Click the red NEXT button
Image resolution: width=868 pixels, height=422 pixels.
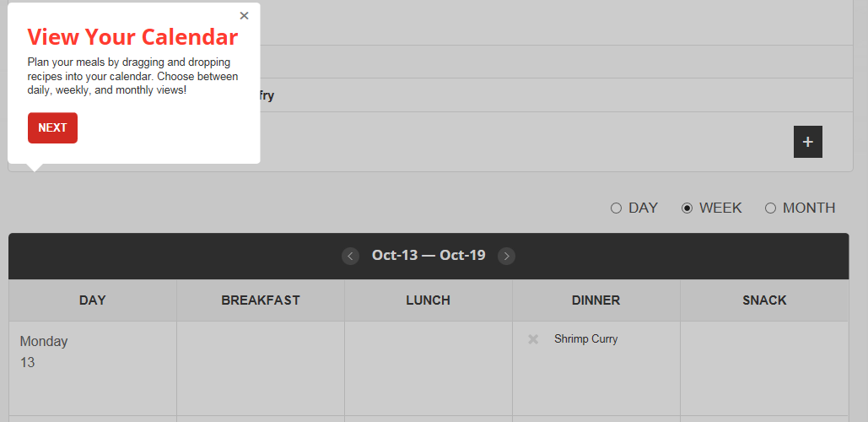pos(52,128)
